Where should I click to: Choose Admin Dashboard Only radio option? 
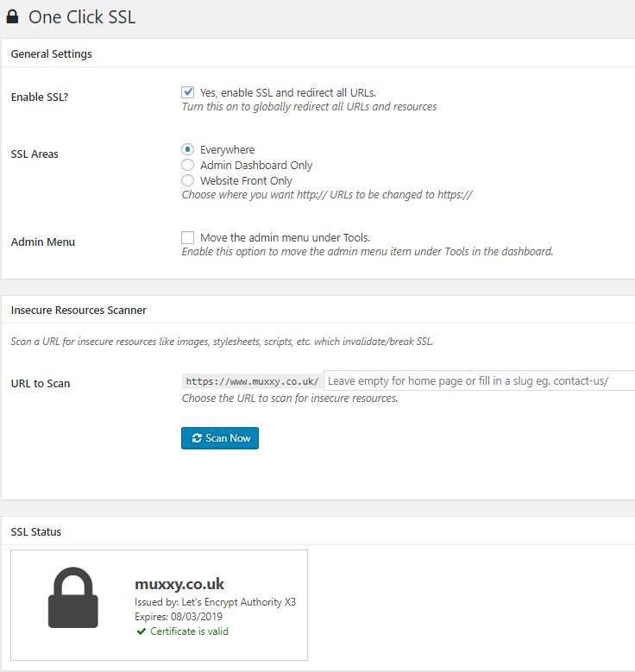187,165
